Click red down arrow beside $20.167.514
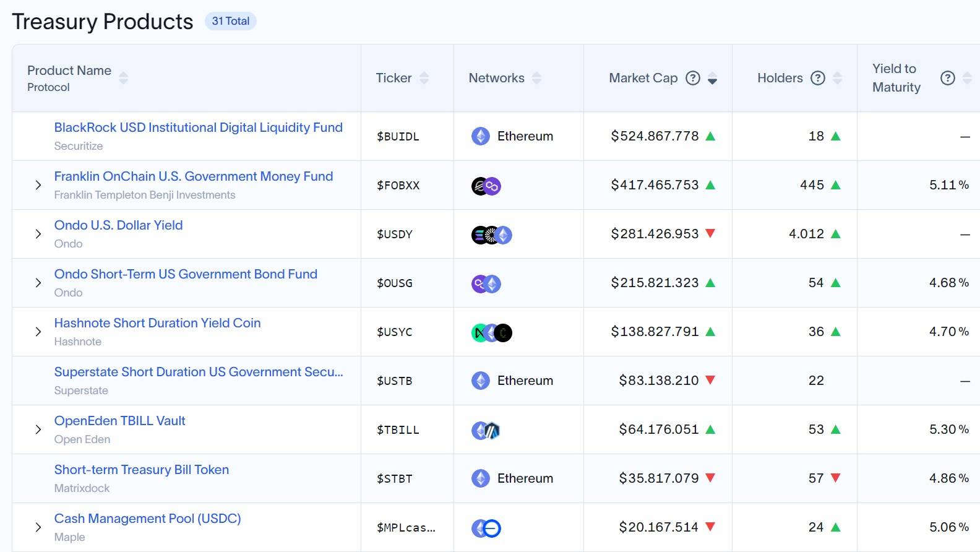The height and width of the screenshot is (552, 980). tap(710, 527)
